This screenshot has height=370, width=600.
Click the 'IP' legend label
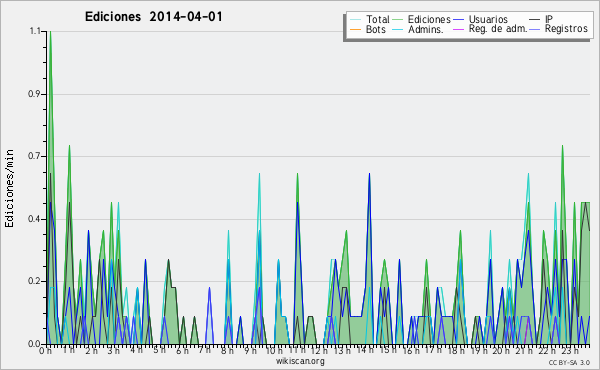549,19
